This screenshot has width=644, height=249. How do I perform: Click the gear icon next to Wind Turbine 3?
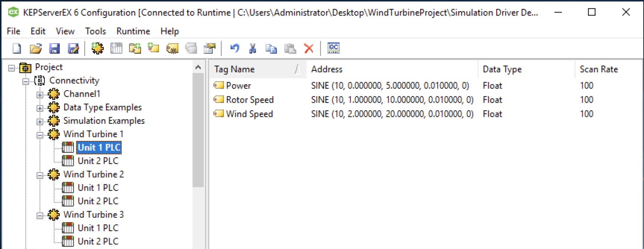[54, 215]
